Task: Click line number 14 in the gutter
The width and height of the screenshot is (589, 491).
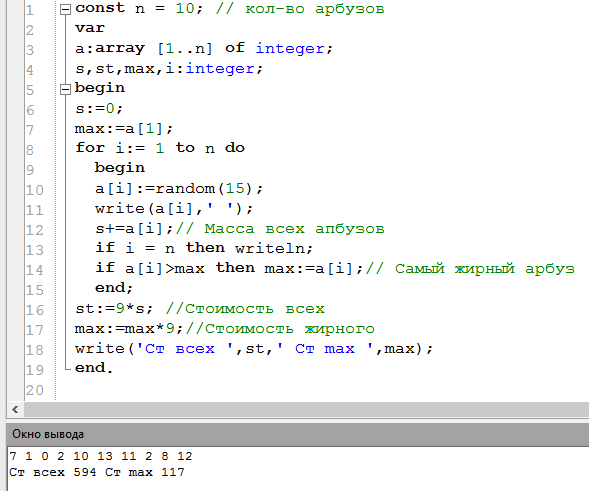Action: coord(35,270)
